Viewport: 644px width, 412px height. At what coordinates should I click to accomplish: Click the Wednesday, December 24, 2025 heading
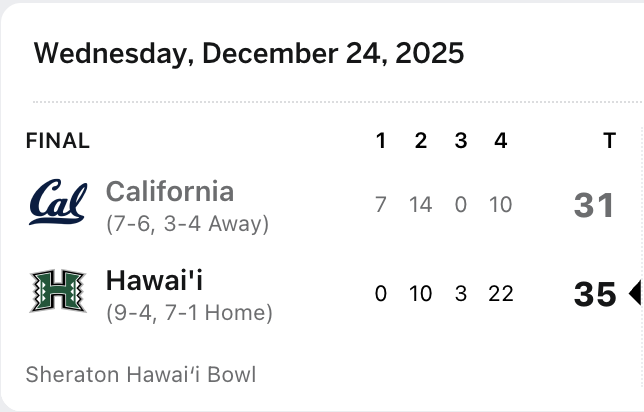249,53
